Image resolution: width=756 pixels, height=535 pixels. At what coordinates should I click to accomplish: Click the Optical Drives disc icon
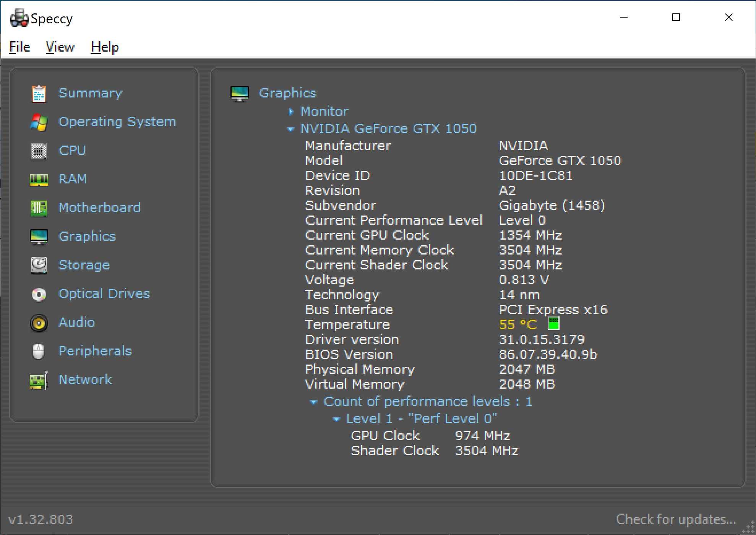coord(39,294)
